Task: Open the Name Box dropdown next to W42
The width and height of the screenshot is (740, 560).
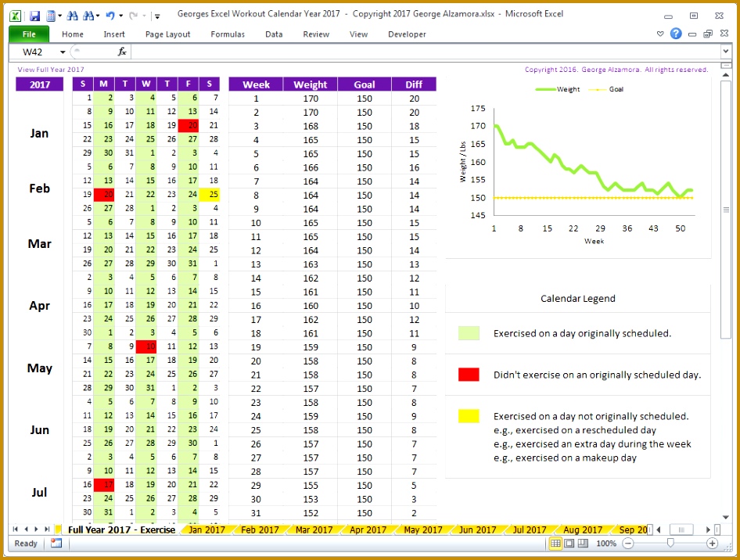Action: click(63, 52)
